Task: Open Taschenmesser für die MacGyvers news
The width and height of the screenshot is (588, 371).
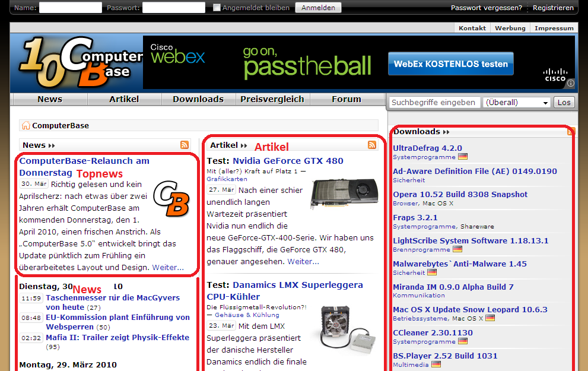Action: click(113, 302)
